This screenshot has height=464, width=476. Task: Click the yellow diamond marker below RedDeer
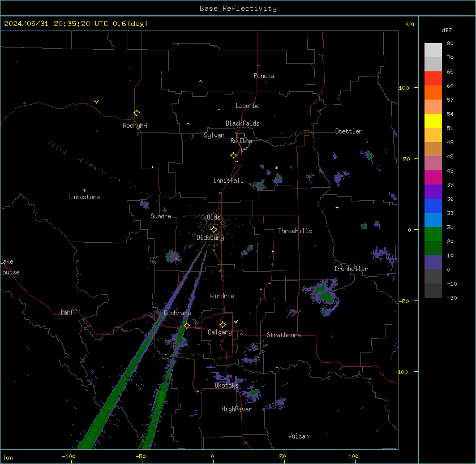[x=233, y=156]
